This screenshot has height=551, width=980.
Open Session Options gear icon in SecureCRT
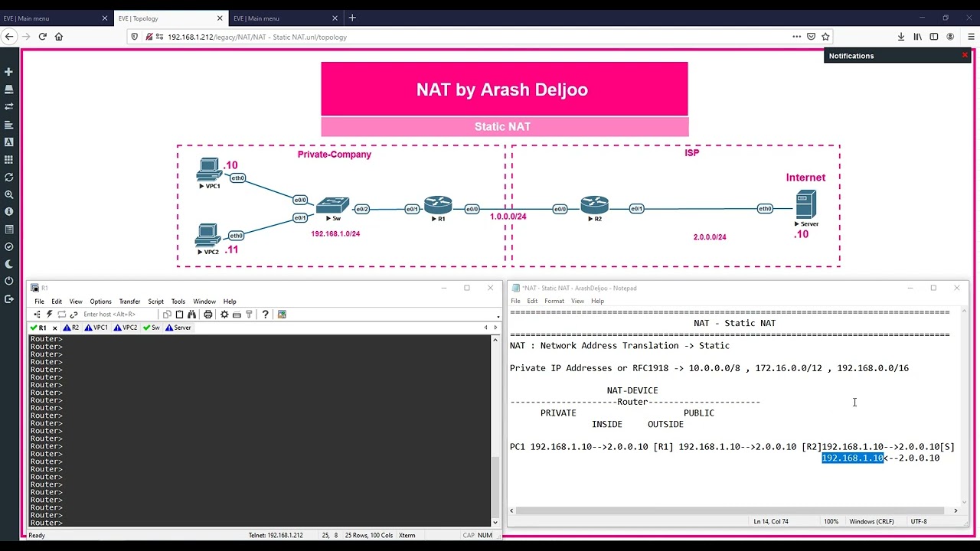[x=224, y=315]
